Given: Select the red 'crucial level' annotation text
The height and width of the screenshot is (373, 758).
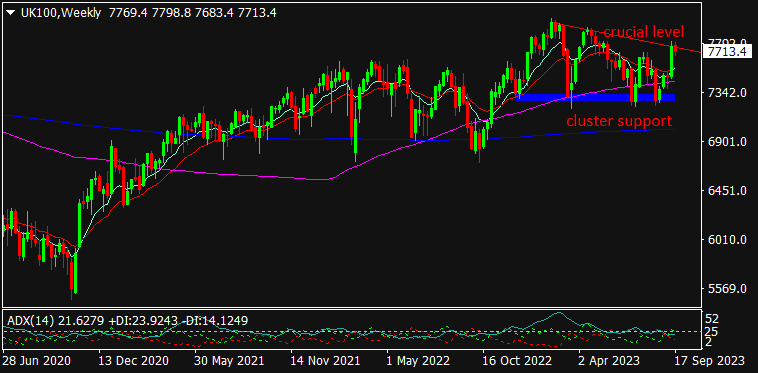Looking at the screenshot, I should click(643, 32).
